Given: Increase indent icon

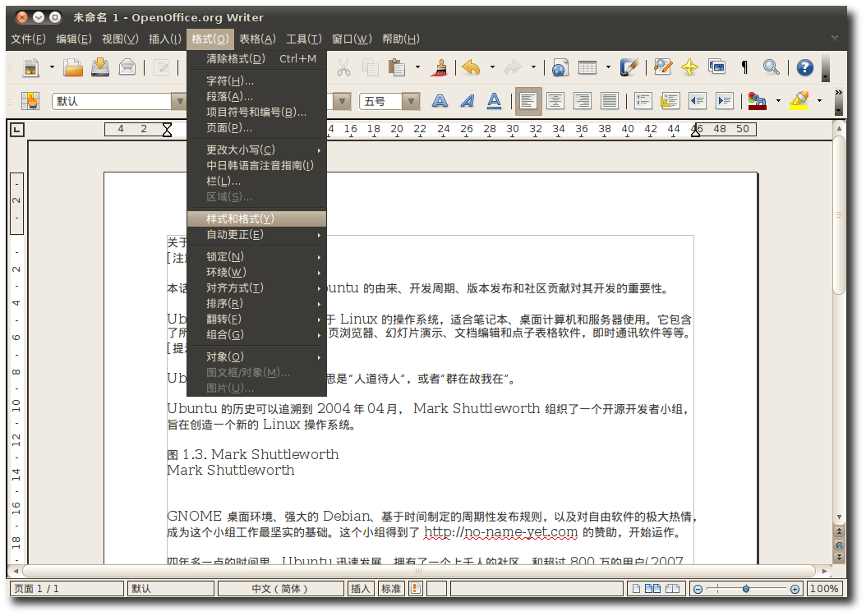Looking at the screenshot, I should coord(724,101).
